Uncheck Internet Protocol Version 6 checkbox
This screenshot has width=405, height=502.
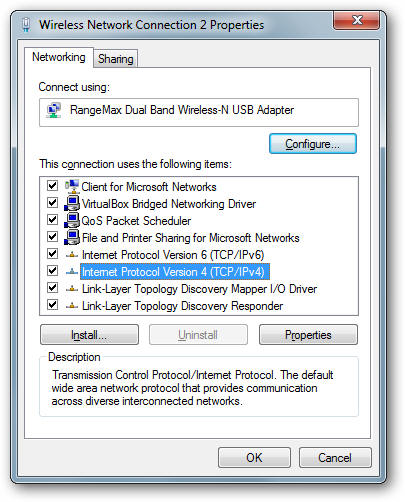[52, 254]
